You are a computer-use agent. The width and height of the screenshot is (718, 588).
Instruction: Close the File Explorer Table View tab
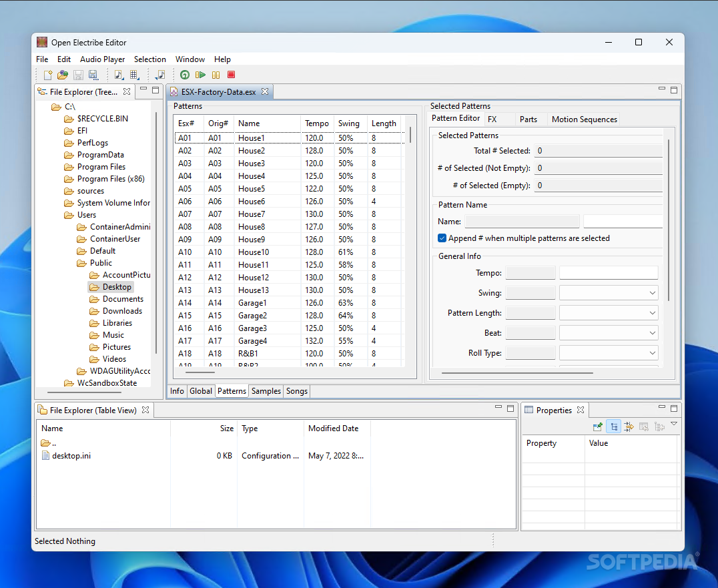coord(145,410)
